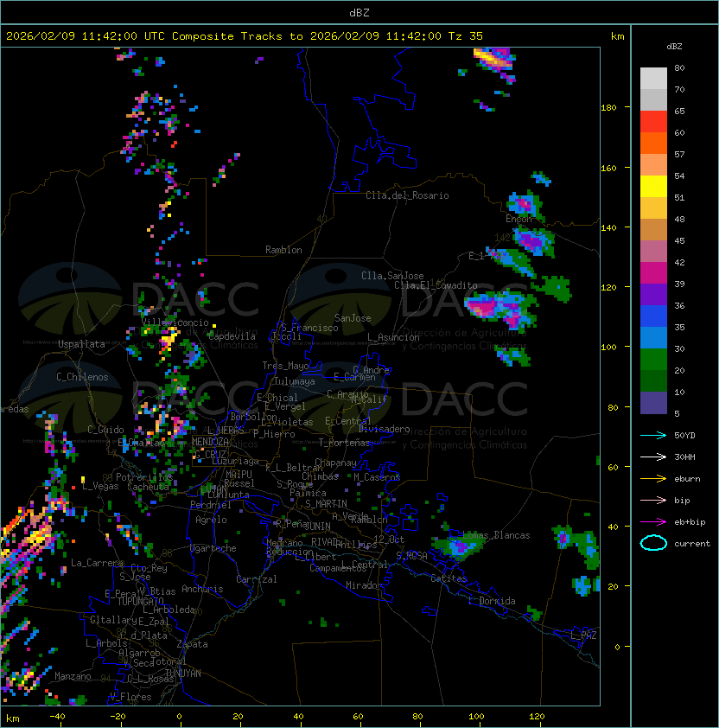Click the 'C_Chilenos' map label
This screenshot has height=728, width=719.
(82, 377)
